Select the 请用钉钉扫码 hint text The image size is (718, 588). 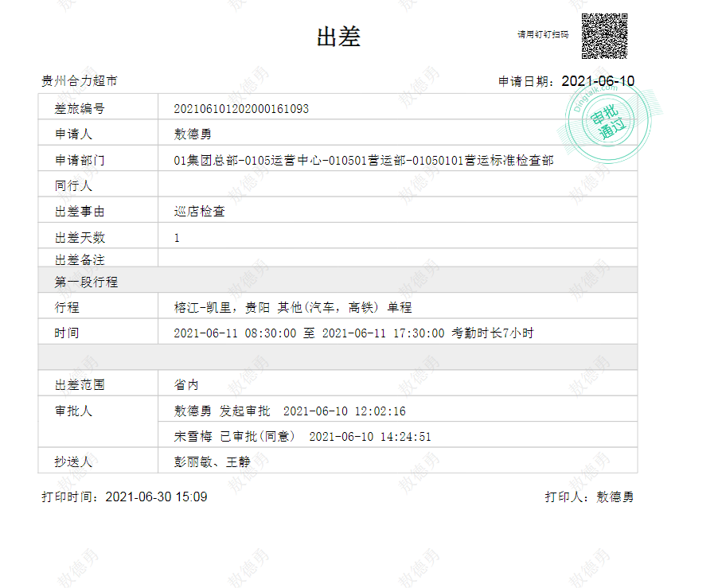click(x=543, y=35)
